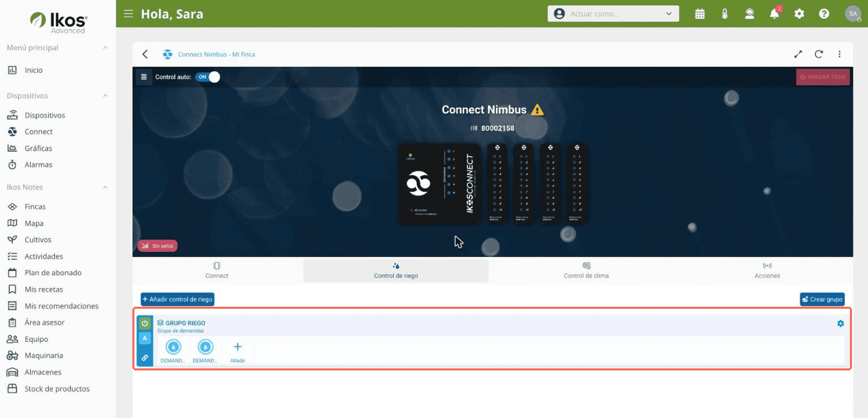Click the warning triangle beside Connect Nimbus
The image size is (868, 418).
coord(537,110)
